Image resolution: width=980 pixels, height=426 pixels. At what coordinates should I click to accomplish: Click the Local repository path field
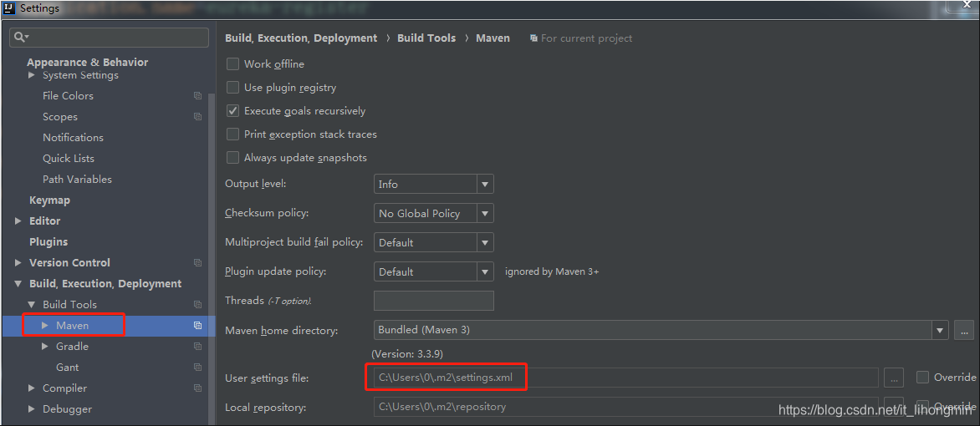pyautogui.click(x=626, y=407)
